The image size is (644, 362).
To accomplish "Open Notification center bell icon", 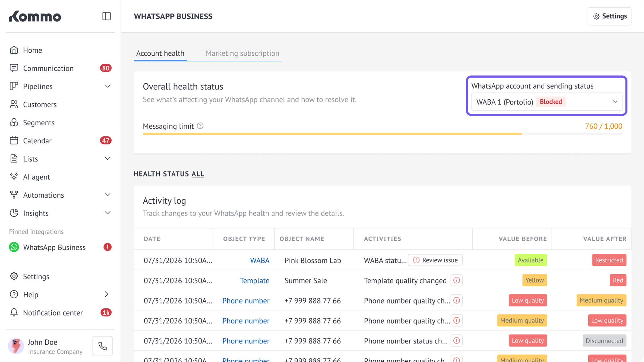I will (x=14, y=312).
